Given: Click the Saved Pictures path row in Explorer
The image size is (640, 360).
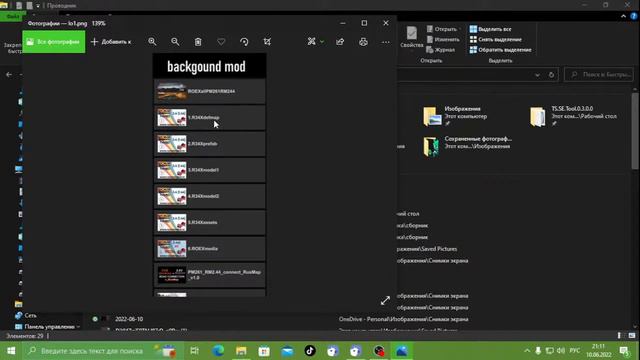Looking at the screenshot, I should pyautogui.click(x=427, y=249).
